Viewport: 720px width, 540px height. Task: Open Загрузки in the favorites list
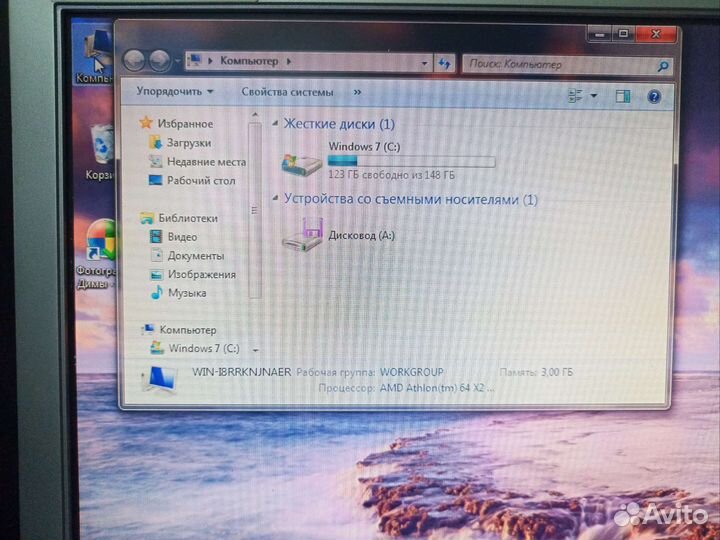point(189,143)
